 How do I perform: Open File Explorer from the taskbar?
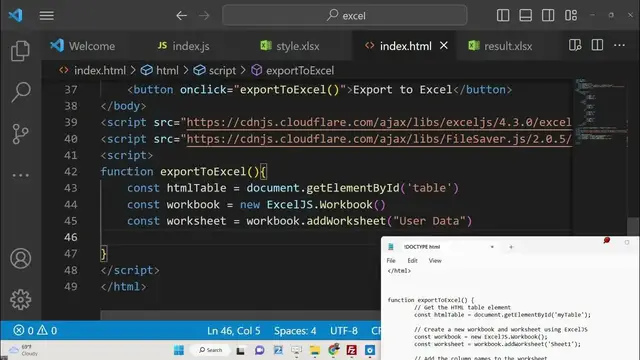[x=315, y=350]
